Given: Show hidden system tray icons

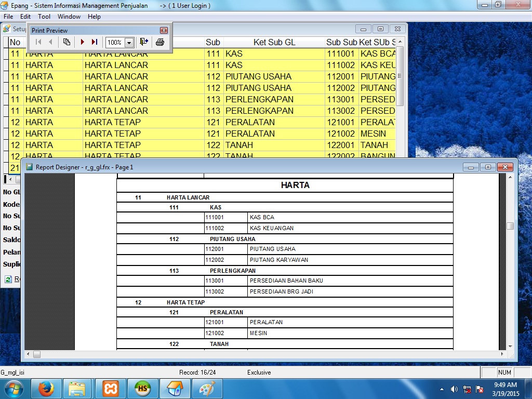Looking at the screenshot, I should pyautogui.click(x=442, y=389).
